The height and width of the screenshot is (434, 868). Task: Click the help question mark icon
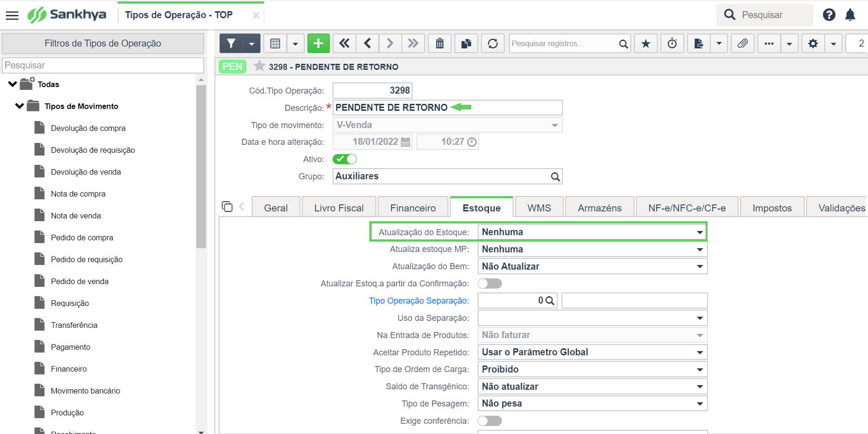(x=829, y=15)
